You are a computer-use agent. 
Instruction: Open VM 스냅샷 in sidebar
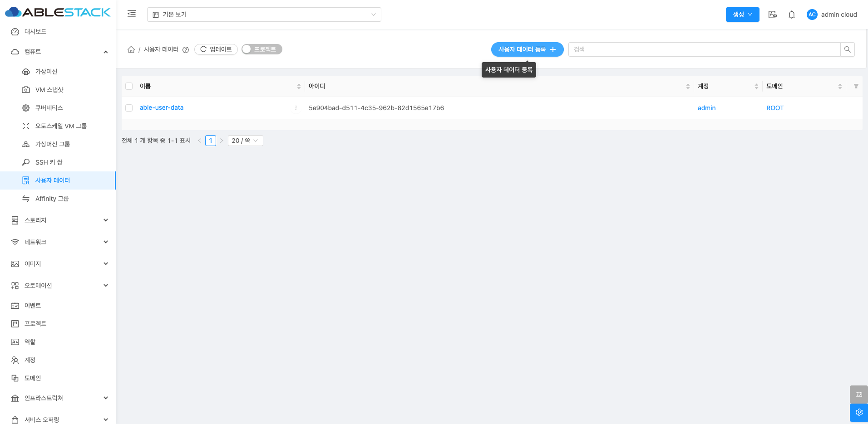pyautogui.click(x=58, y=90)
